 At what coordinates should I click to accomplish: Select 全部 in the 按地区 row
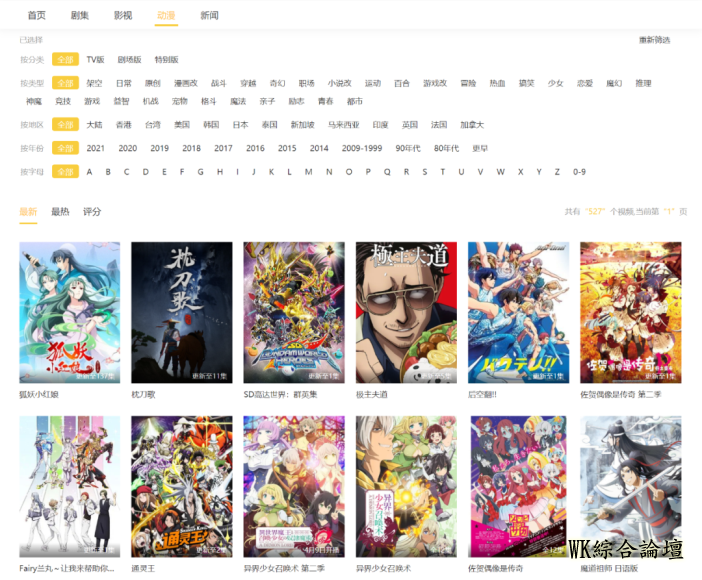(x=65, y=125)
